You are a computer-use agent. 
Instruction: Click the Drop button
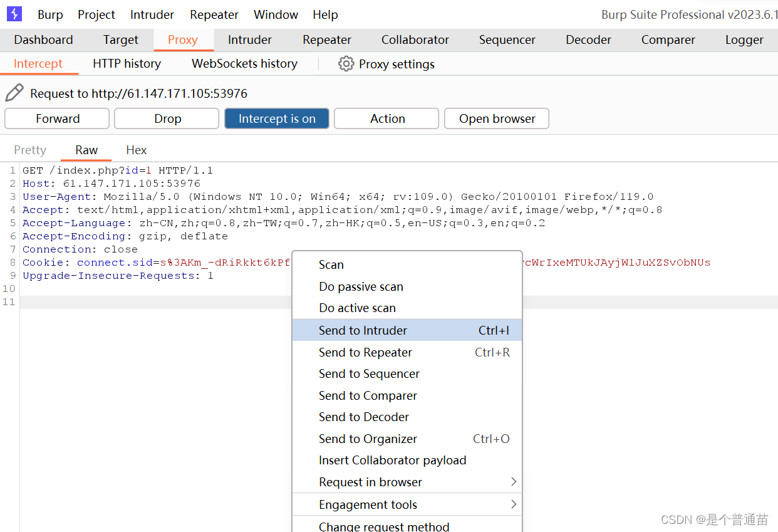point(167,118)
